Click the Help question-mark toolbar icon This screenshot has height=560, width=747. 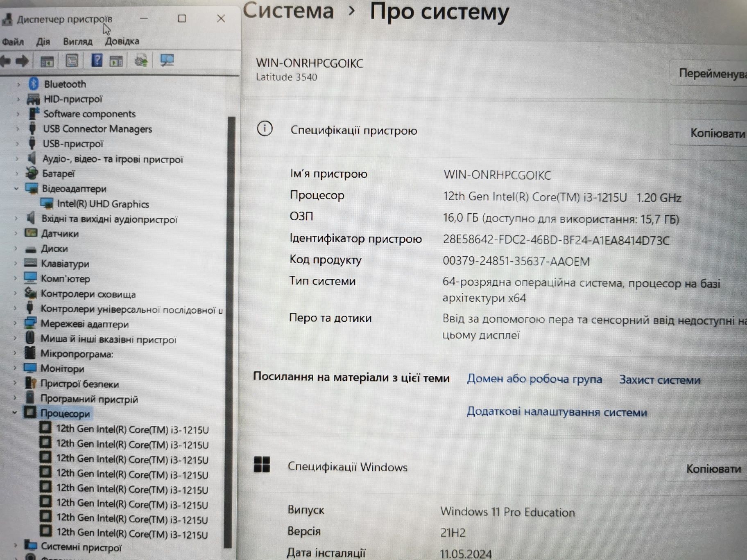tap(97, 61)
